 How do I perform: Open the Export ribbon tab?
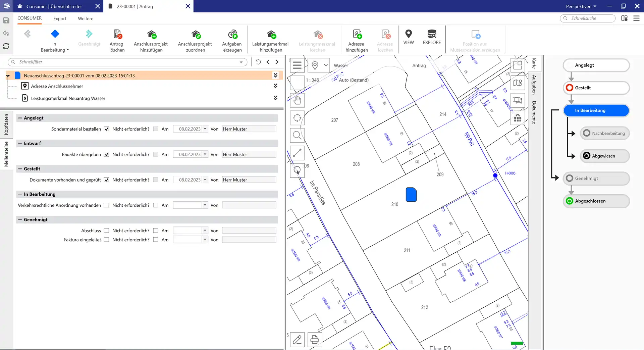click(60, 18)
